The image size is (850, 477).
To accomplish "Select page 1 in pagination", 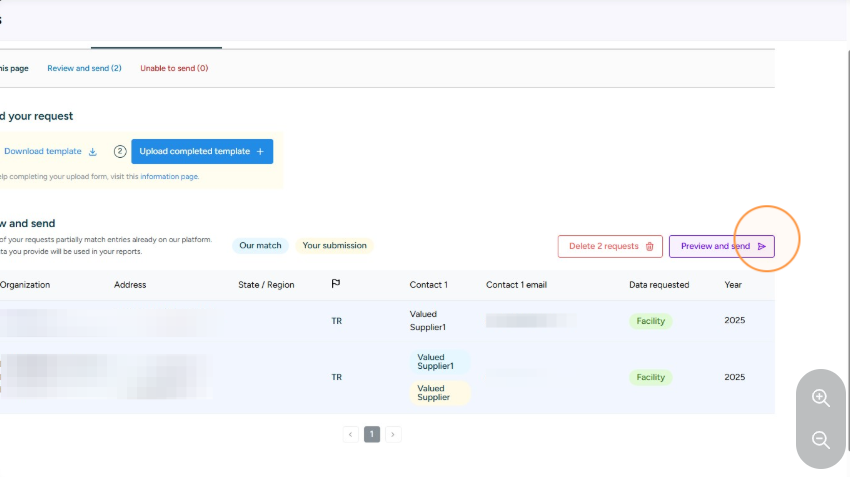I will coord(372,434).
